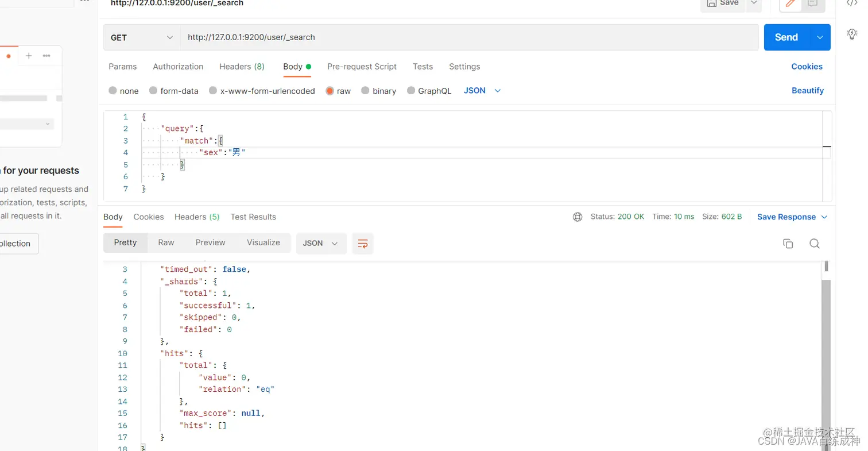Open the code snippet panel icon

coord(852,3)
